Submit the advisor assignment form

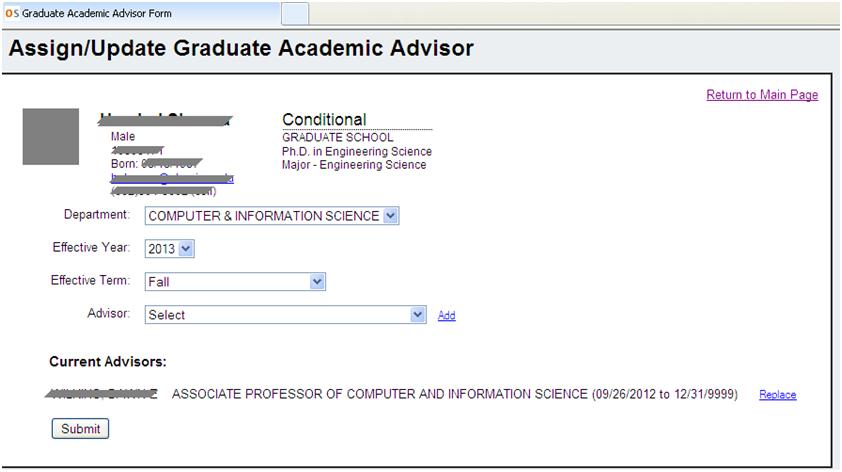click(x=81, y=429)
